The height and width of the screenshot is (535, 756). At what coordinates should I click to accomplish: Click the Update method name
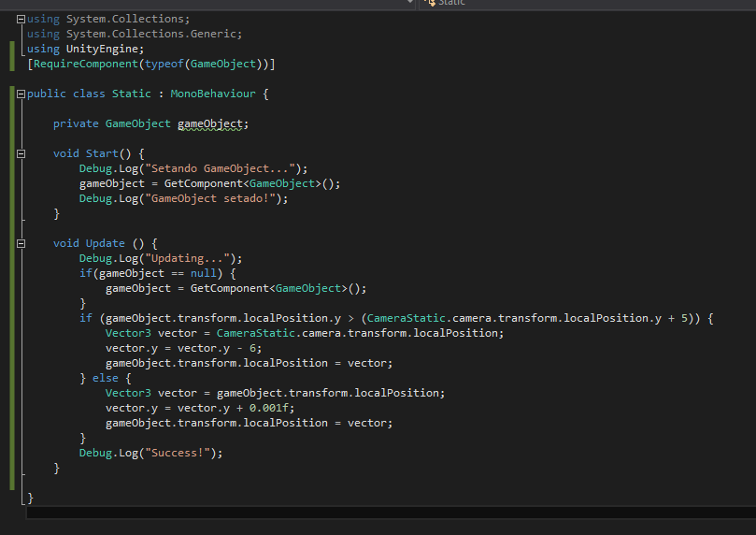105,243
